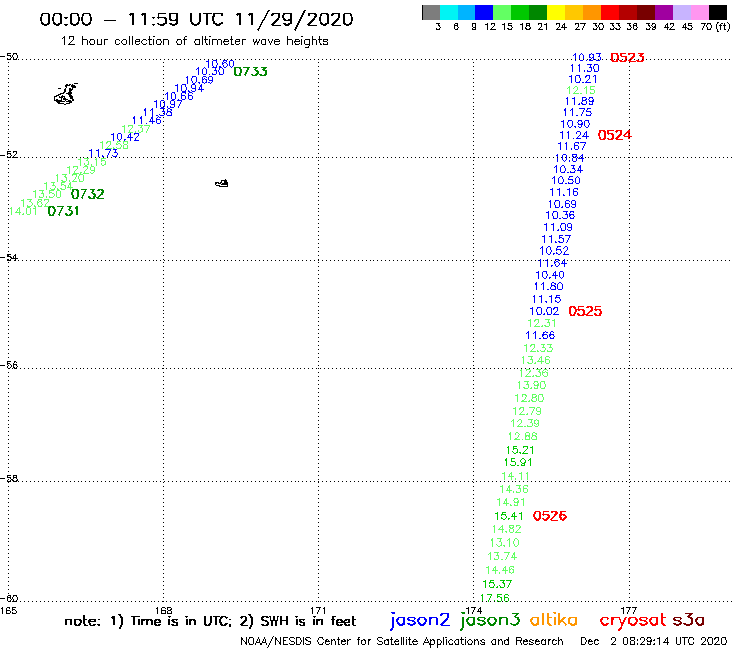Viewport: 740px width, 650px height.
Task: Select the wave height value 13.46
Action: (x=536, y=361)
